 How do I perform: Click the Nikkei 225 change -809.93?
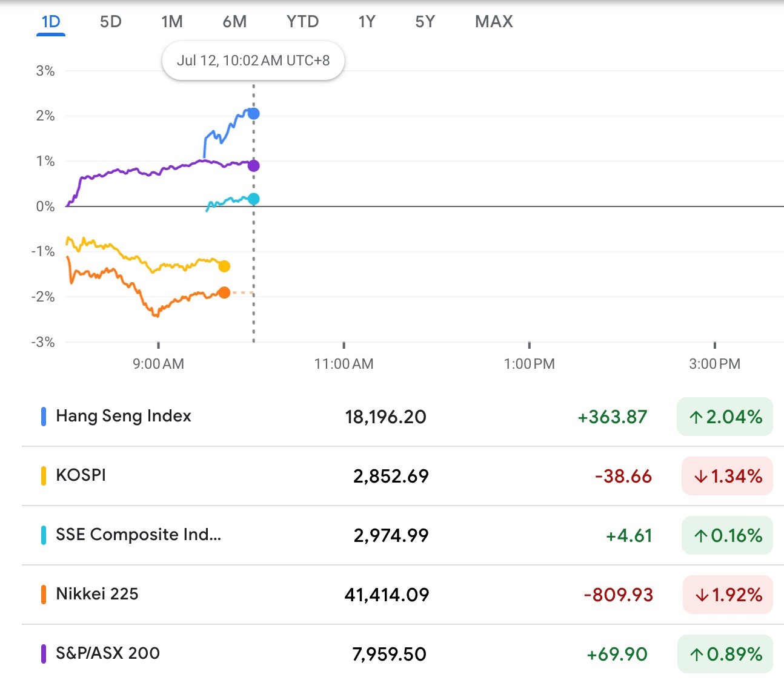pos(619,595)
